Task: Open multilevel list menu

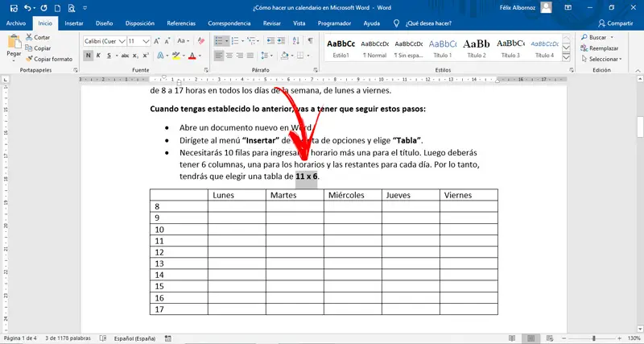Action: click(x=251, y=41)
